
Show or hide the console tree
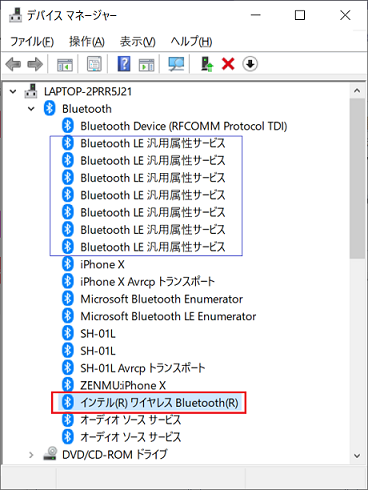(x=65, y=64)
